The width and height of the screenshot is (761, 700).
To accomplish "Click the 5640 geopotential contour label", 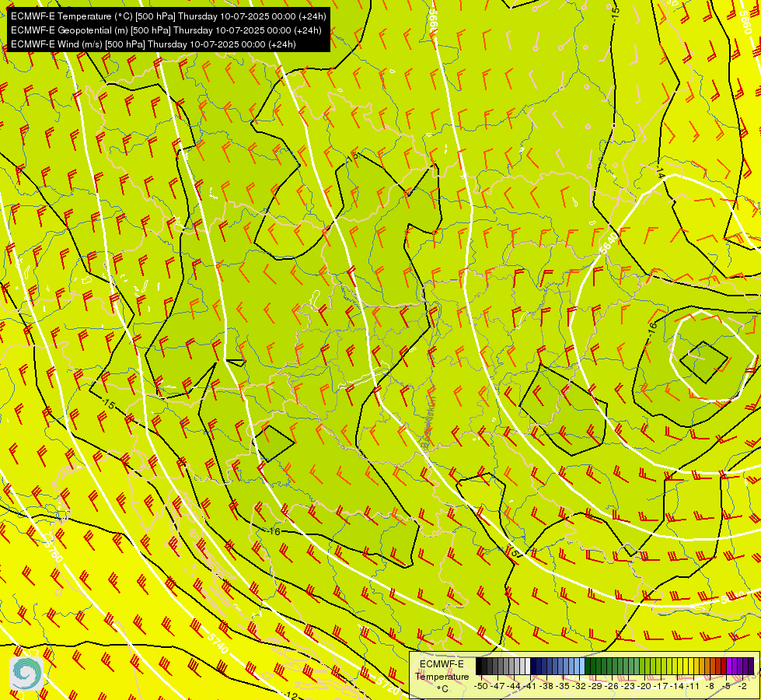I will [609, 243].
